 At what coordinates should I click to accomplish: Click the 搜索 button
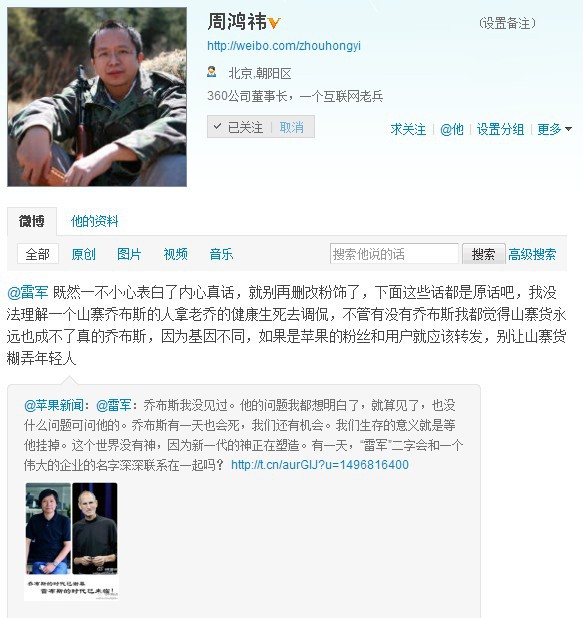483,254
